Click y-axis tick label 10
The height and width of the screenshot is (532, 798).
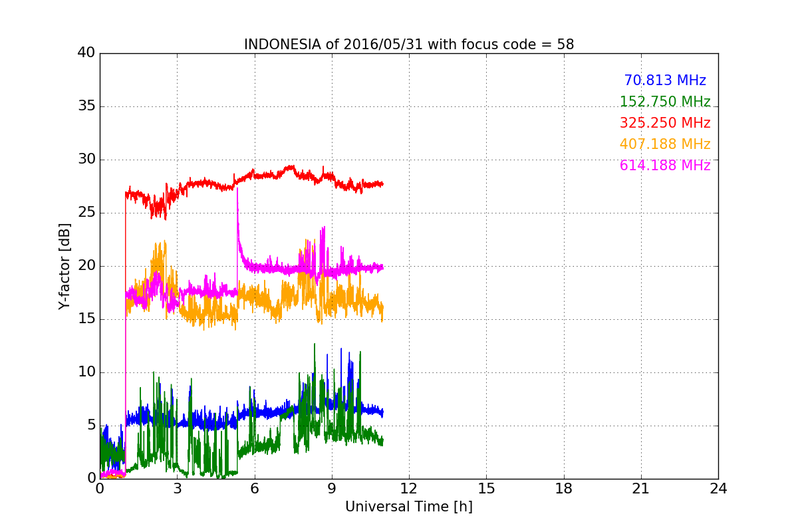tap(86, 372)
